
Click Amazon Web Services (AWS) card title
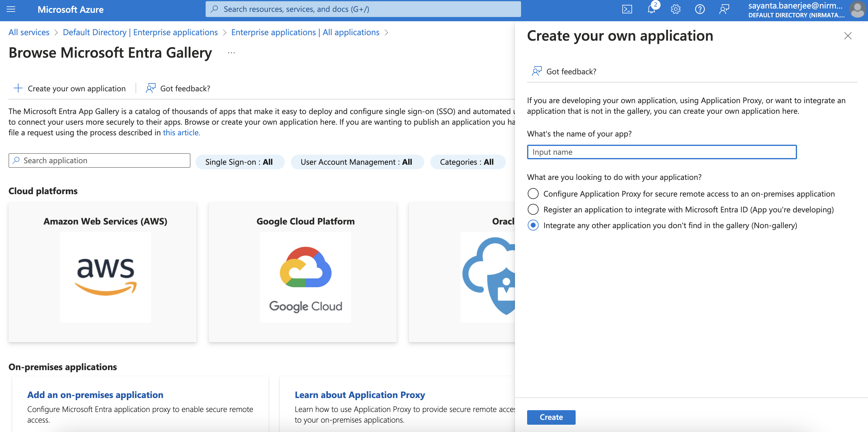click(106, 221)
